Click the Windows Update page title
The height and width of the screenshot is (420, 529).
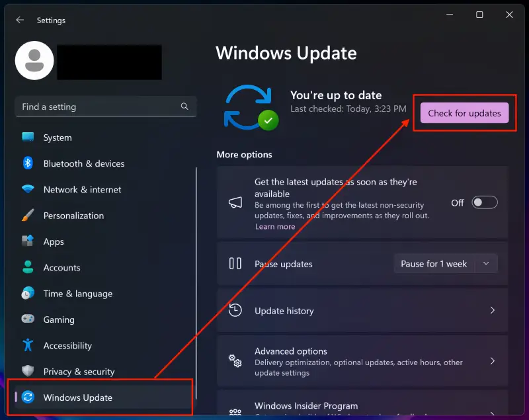(286, 53)
